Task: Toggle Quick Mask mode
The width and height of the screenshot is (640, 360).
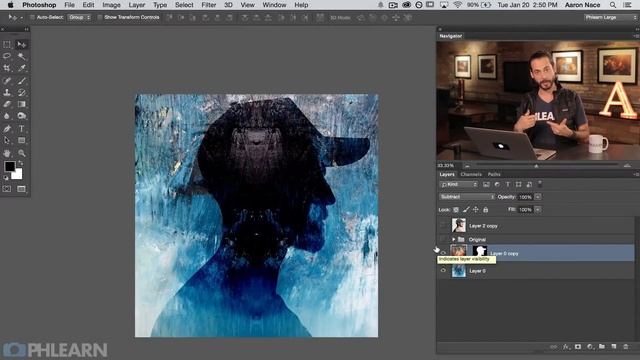Action: (x=7, y=189)
